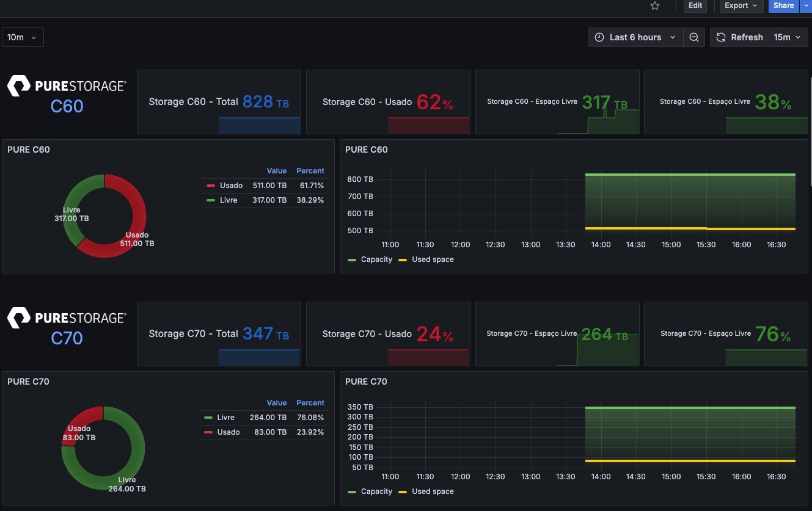Open color picker for Usado in C60 legend table
The image size is (812, 511).
211,186
